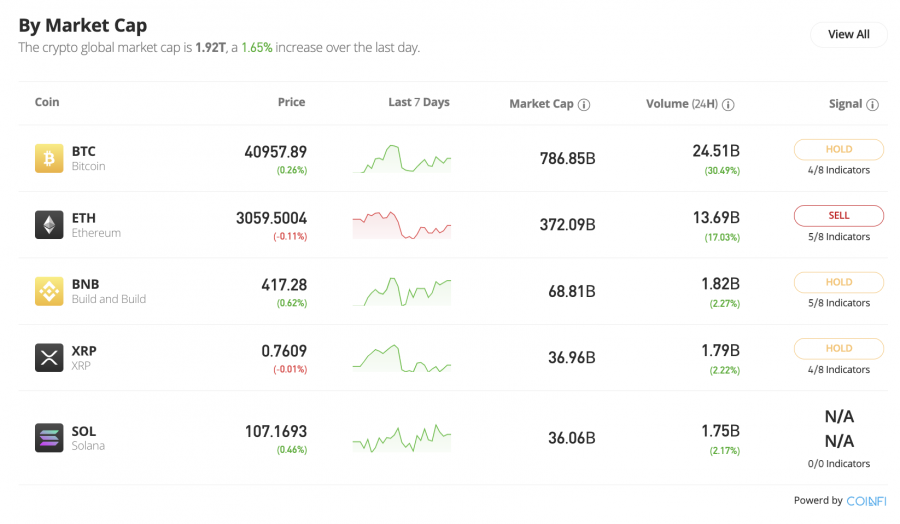900x524 pixels.
Task: Open the BNB 7-day sparkline chart
Action: pos(402,292)
